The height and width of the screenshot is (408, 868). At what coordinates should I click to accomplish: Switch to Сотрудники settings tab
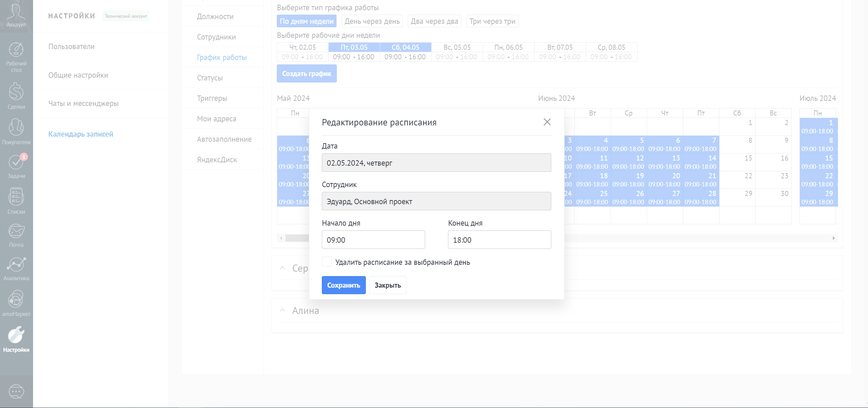pyautogui.click(x=216, y=37)
